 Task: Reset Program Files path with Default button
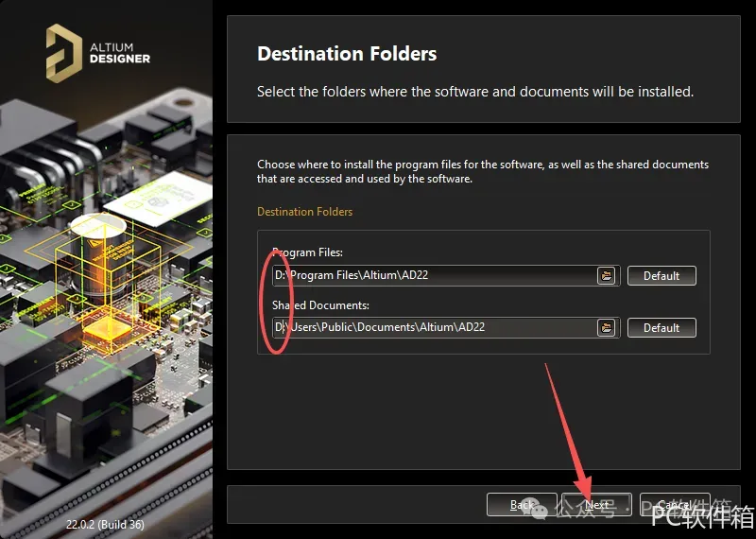point(661,275)
